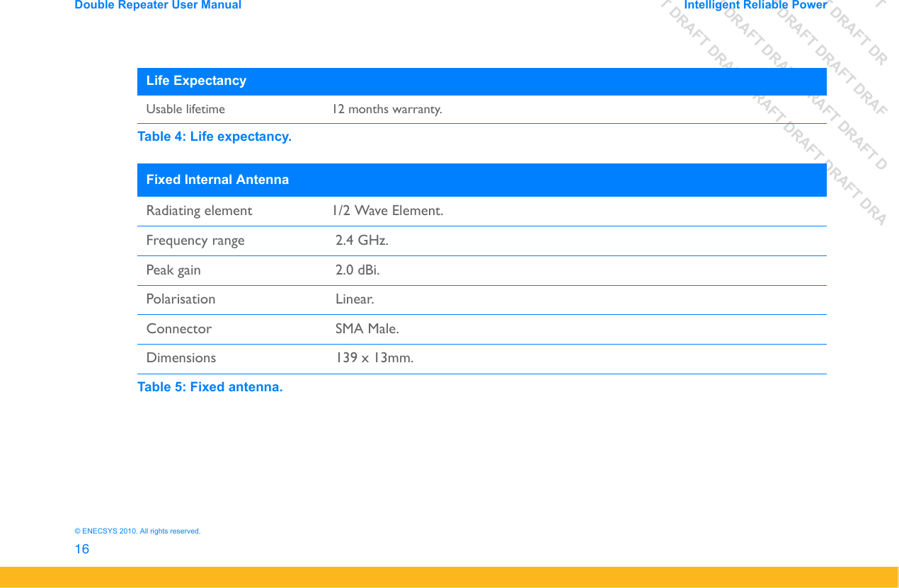Screen dimensions: 899x588
Task: Select the 'Table 4: Life expectancy.' caption
Action: [x=214, y=137]
